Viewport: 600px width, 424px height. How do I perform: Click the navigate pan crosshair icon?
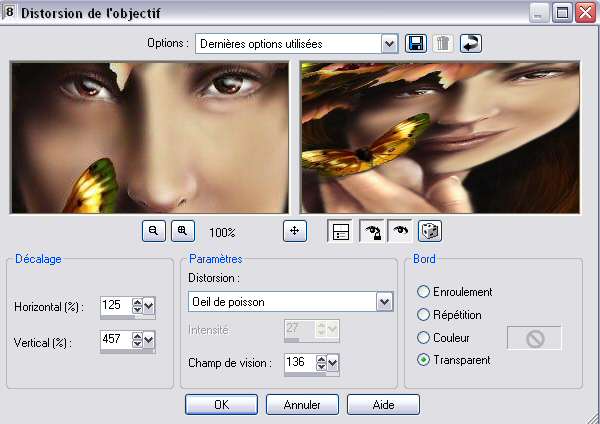[295, 231]
